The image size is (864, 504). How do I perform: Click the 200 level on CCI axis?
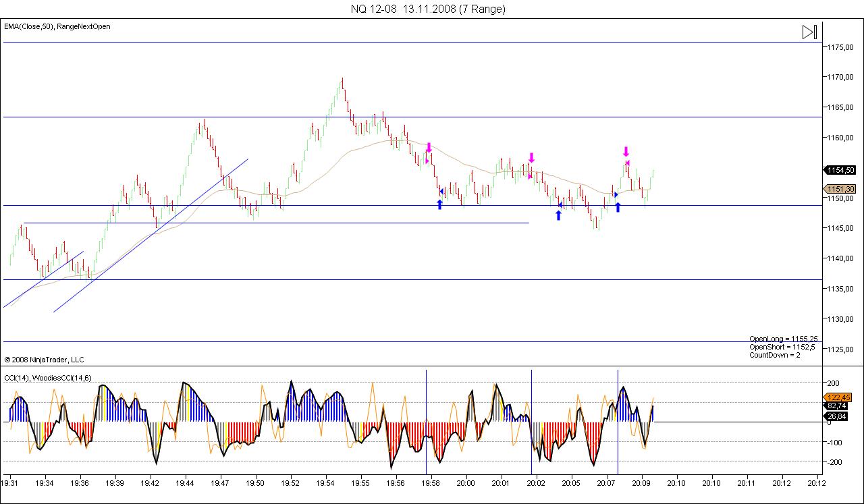834,383
